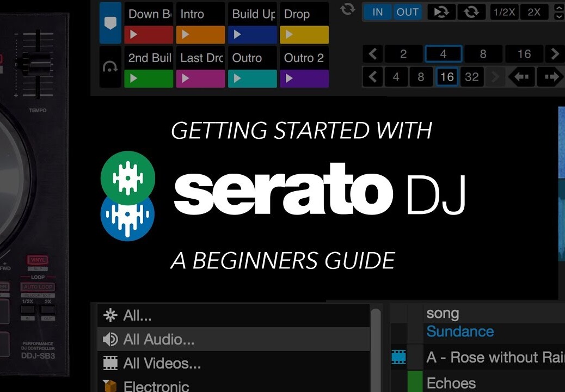Click the down chevron of the loop stepper
This screenshot has height=392, width=565.
click(559, 16)
